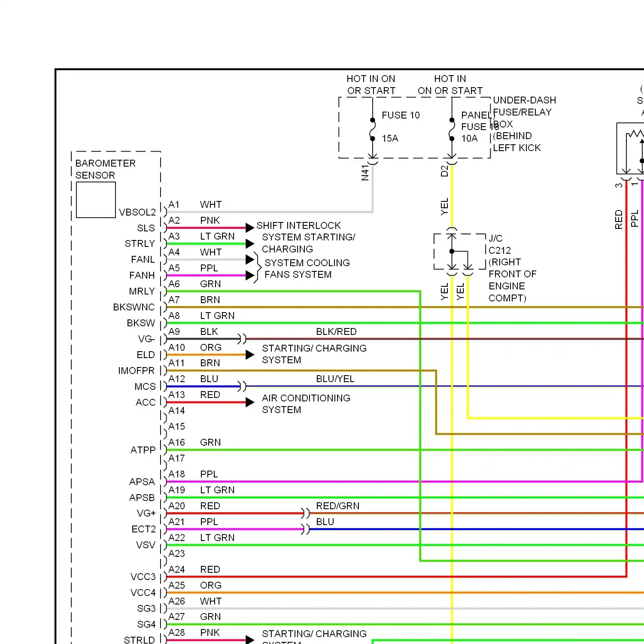This screenshot has width=644, height=644.
Task: Select connector pin A28 label
Action: (x=177, y=633)
